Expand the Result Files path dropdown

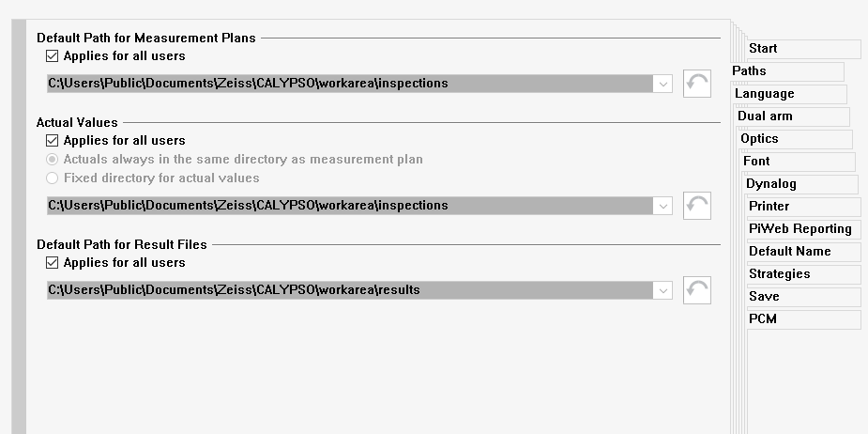click(x=664, y=290)
